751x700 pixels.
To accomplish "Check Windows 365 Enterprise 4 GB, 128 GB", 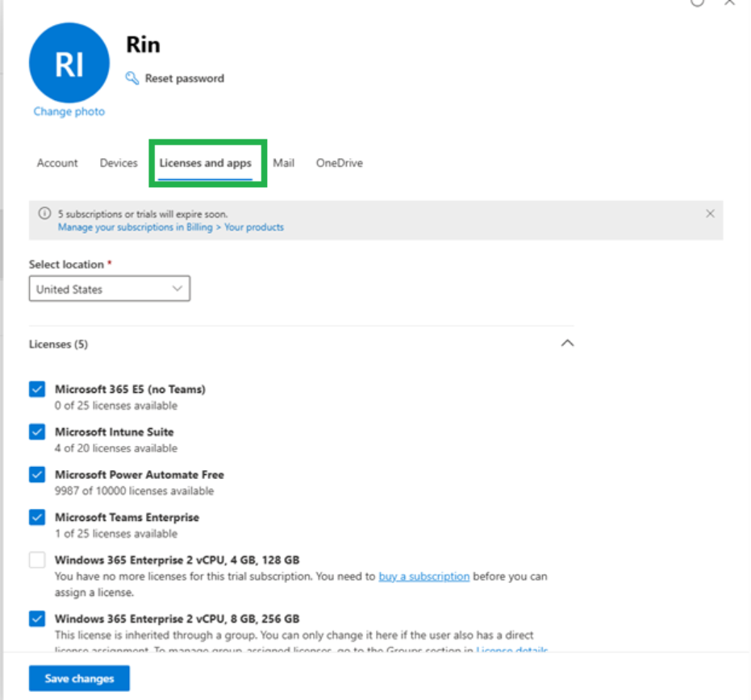I will coord(37,560).
